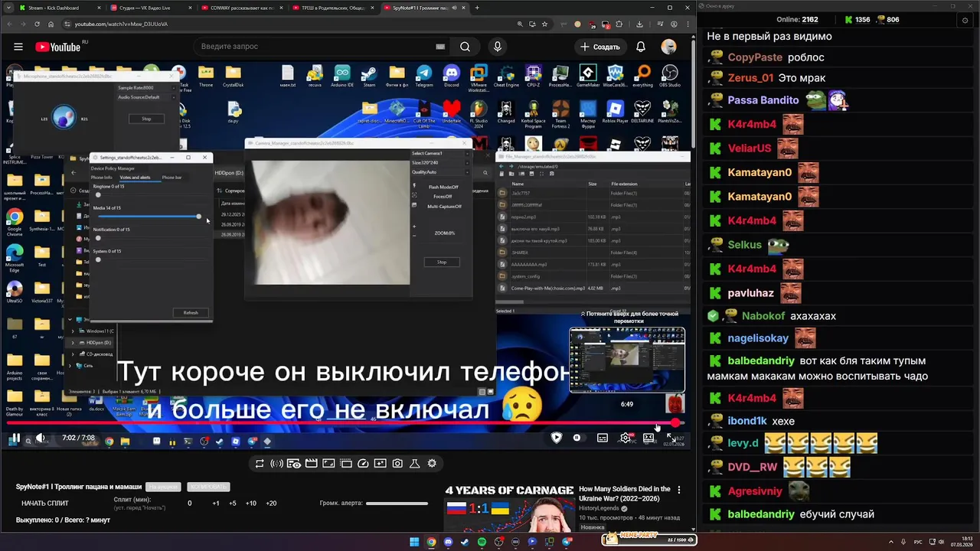This screenshot has width=980, height=551.
Task: Click the КОПИРОВАТЬ button
Action: click(208, 487)
